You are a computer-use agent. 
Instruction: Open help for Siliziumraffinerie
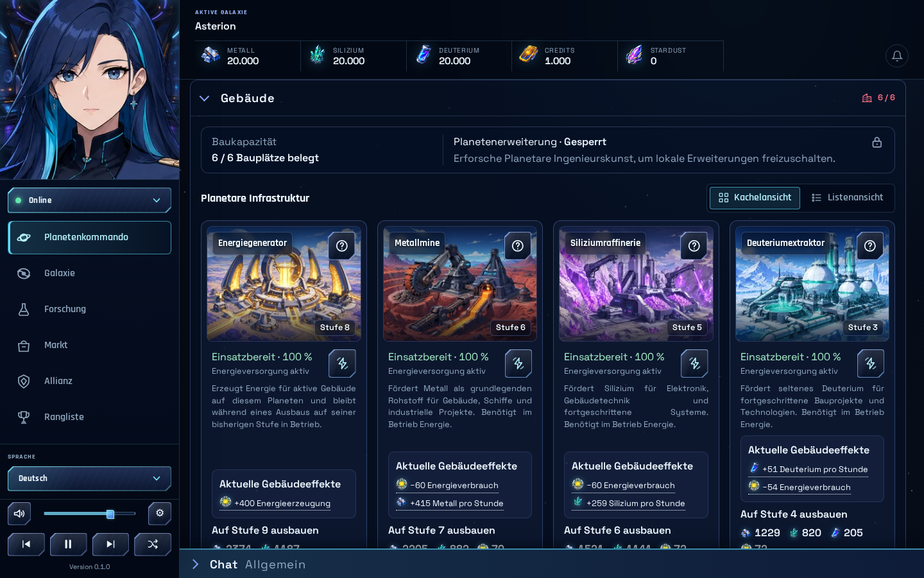[694, 245]
